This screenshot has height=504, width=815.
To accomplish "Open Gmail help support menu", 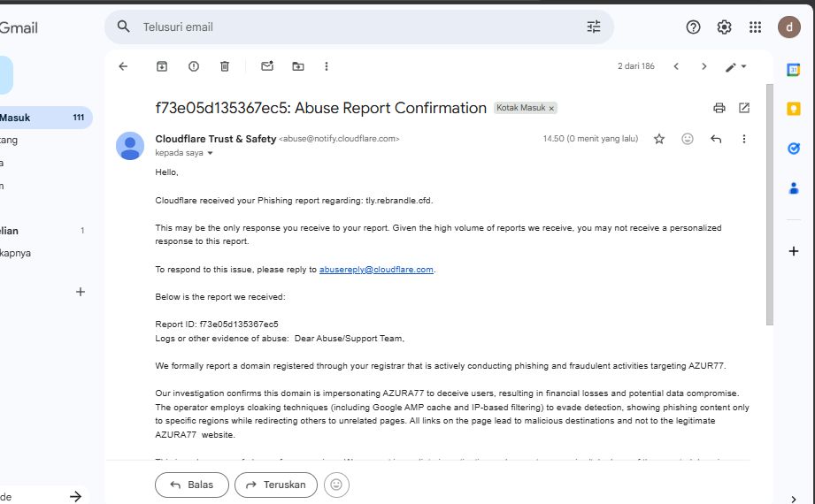I will coord(693,27).
